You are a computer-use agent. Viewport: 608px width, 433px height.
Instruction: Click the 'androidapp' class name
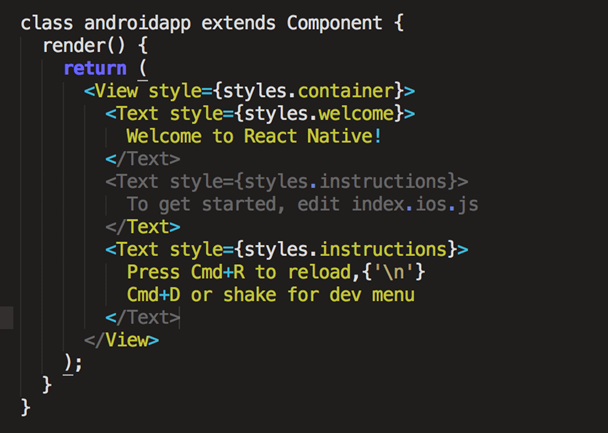coord(137,23)
